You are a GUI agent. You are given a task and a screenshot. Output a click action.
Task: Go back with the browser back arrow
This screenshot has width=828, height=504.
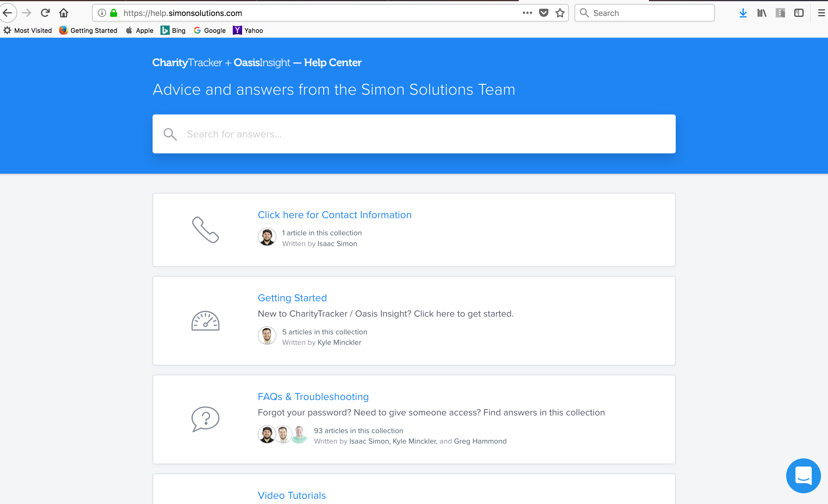pyautogui.click(x=7, y=13)
